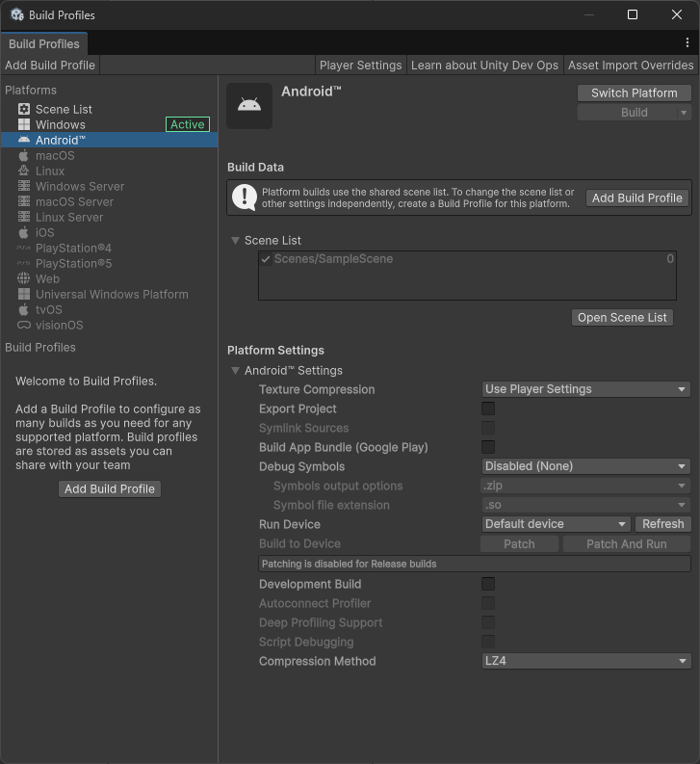The height and width of the screenshot is (764, 700).
Task: Click the Switch Platform button
Action: [635, 92]
